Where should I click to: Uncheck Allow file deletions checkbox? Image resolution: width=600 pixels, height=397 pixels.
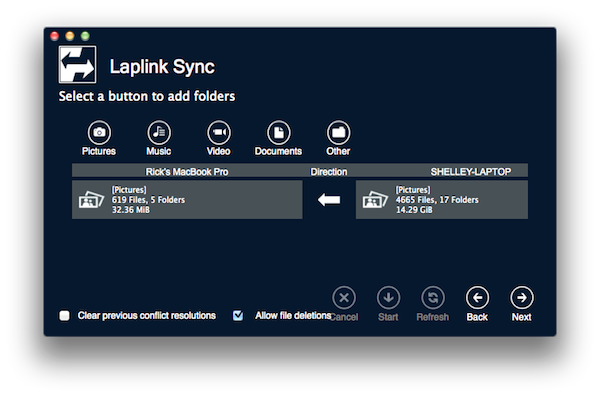[x=238, y=315]
